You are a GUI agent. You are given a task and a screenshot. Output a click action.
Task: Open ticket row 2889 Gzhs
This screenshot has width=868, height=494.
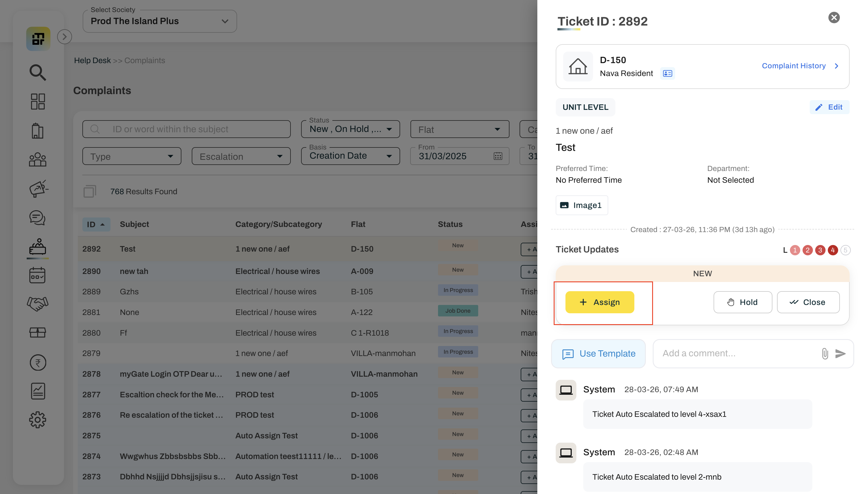pos(307,292)
